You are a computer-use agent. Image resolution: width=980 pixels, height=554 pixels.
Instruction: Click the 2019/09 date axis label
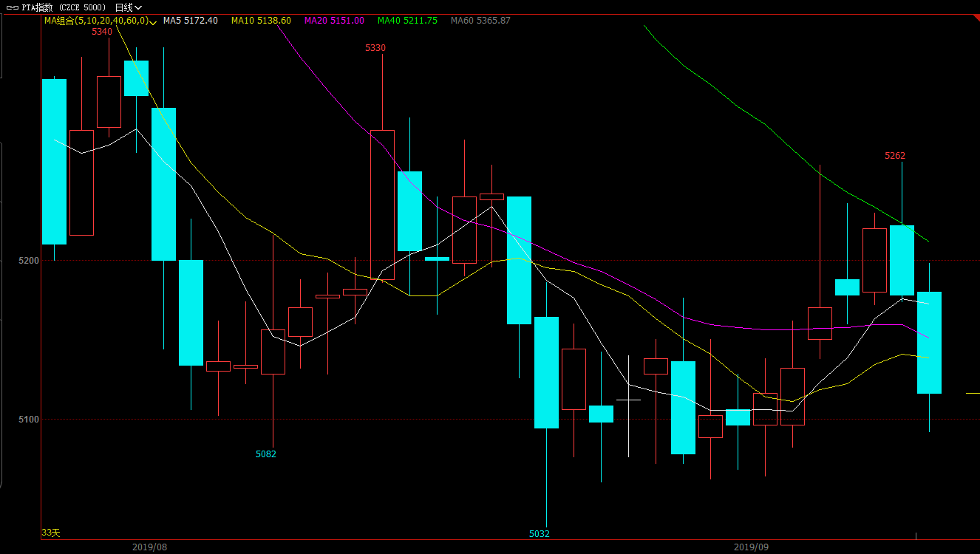[752, 547]
